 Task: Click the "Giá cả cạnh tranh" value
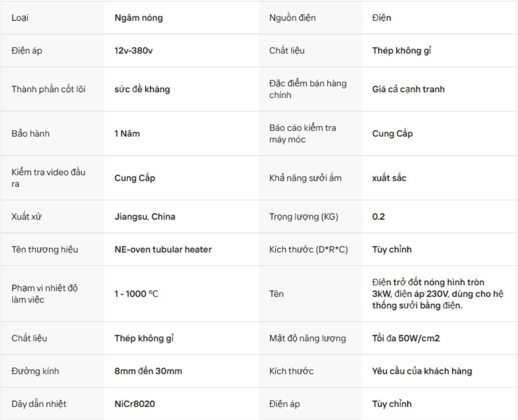[408, 89]
